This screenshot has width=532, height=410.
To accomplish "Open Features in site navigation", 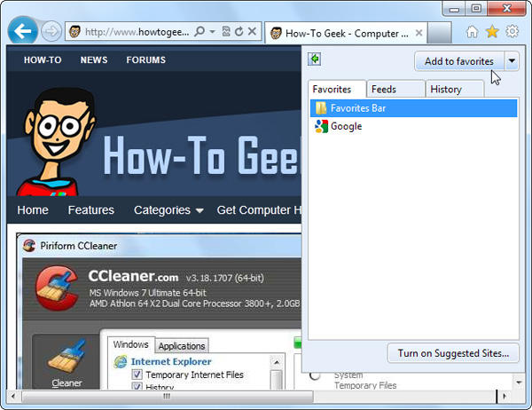I will coord(91,210).
